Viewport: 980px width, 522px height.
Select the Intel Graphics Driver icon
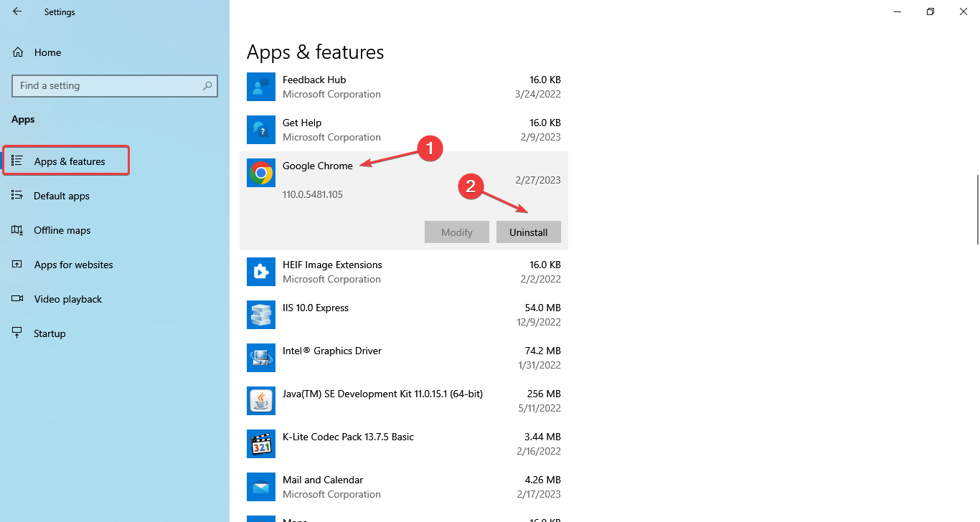pos(260,358)
